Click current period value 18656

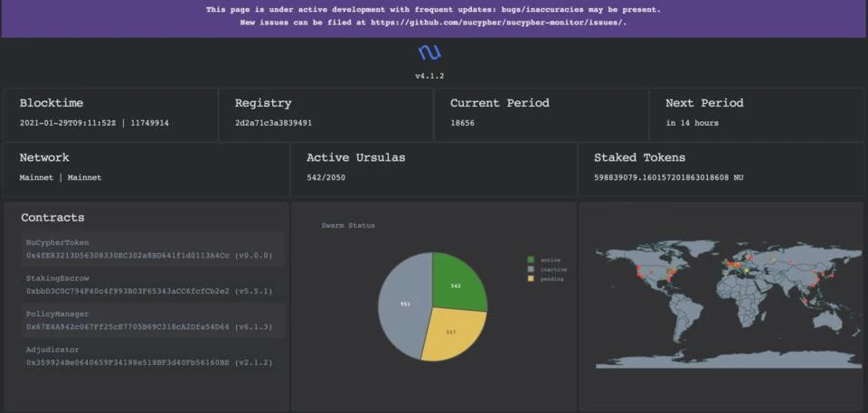462,123
